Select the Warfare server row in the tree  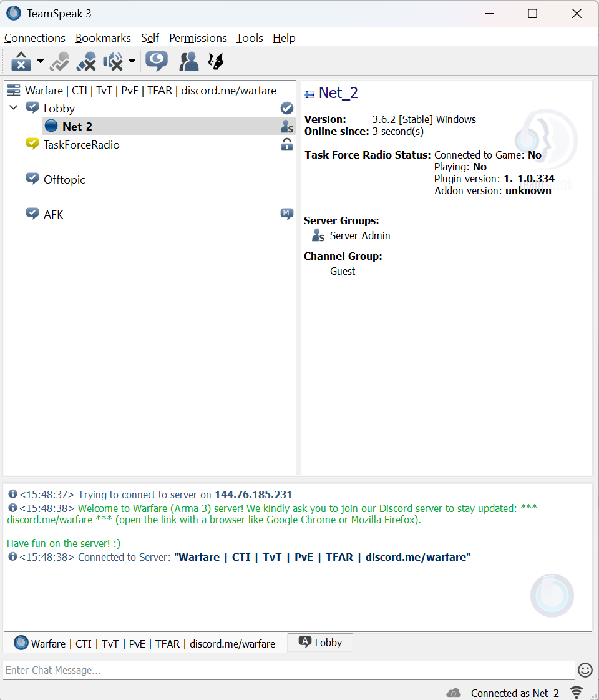coord(150,90)
